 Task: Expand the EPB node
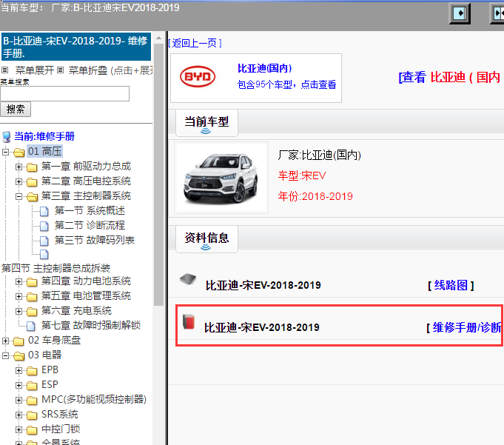(19, 370)
